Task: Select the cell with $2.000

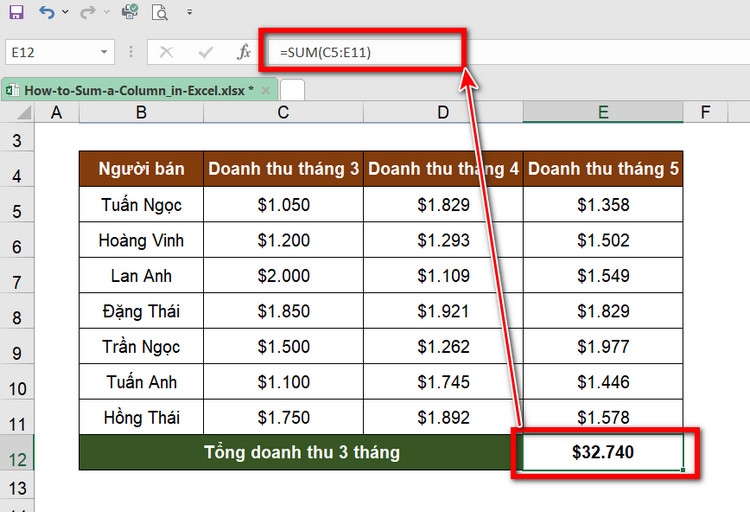Action: pyautogui.click(x=283, y=275)
